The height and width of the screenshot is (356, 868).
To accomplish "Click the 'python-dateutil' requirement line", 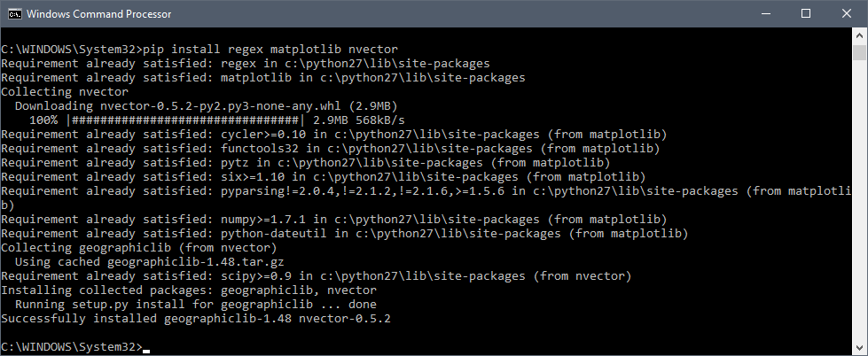I will (x=344, y=233).
